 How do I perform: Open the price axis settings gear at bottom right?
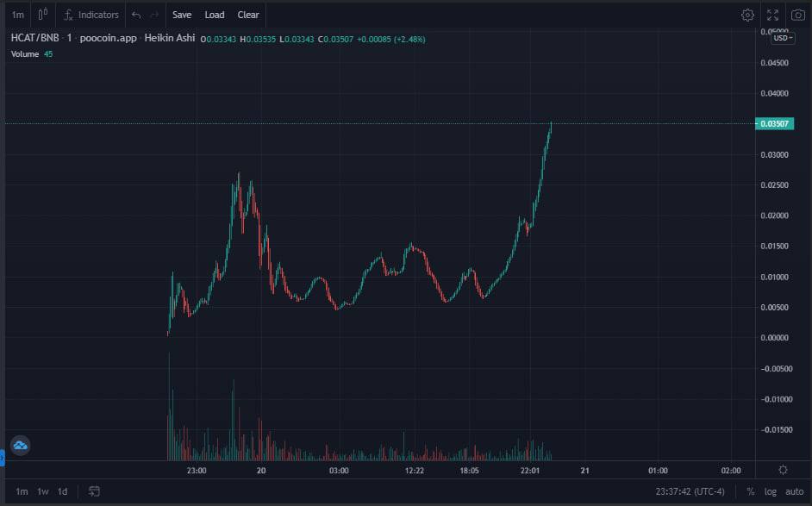coord(783,470)
